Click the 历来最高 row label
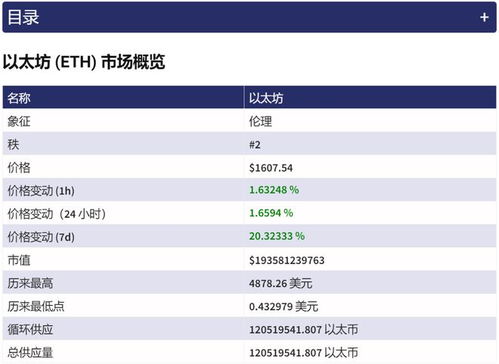The width and height of the screenshot is (499, 364). pyautogui.click(x=30, y=283)
